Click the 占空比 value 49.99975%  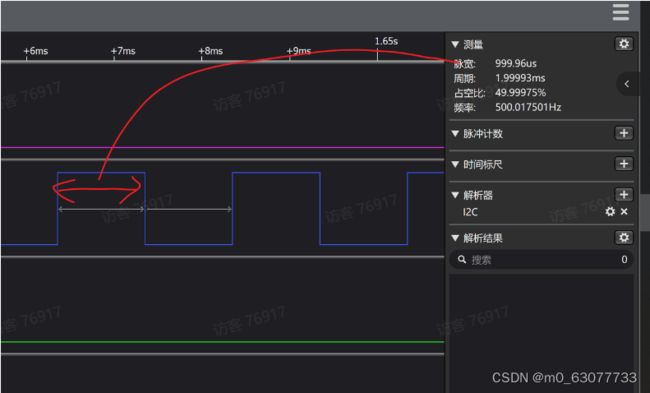click(520, 92)
